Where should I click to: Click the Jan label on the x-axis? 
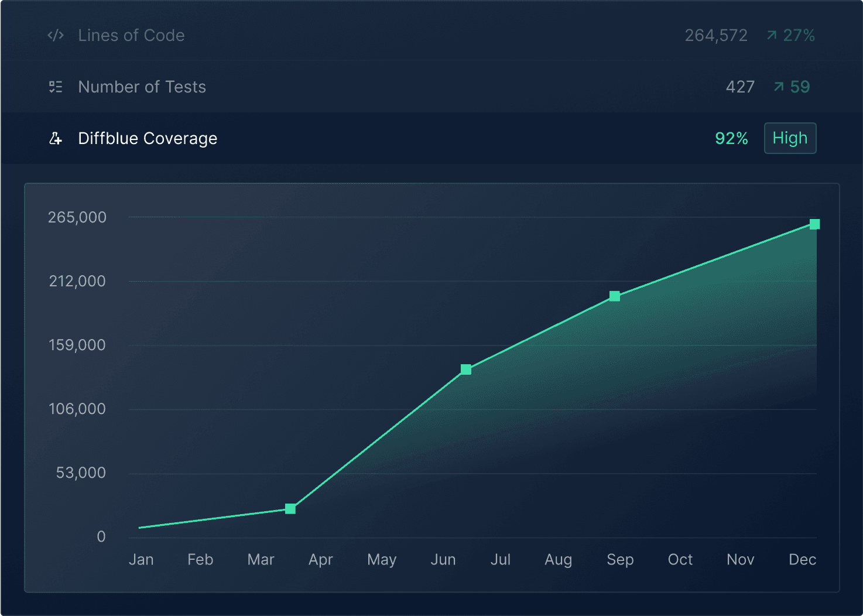click(141, 560)
